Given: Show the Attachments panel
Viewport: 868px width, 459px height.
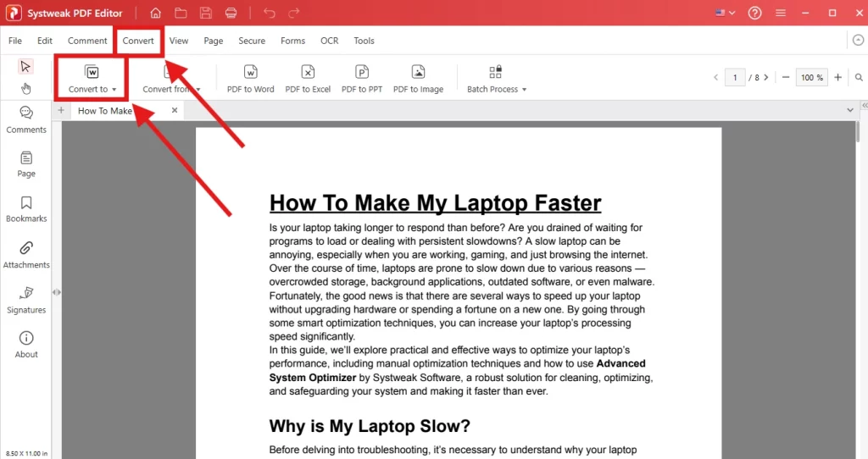Looking at the screenshot, I should [26, 254].
